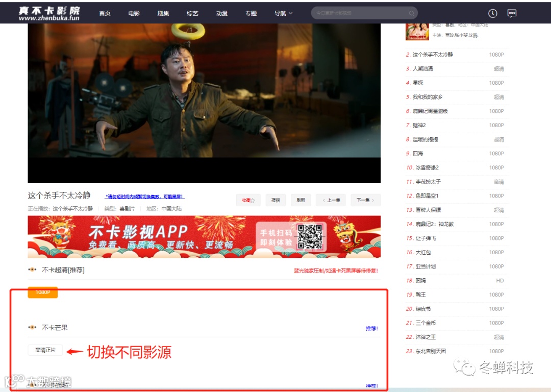Open 赌神2 in ranking list

[419, 125]
